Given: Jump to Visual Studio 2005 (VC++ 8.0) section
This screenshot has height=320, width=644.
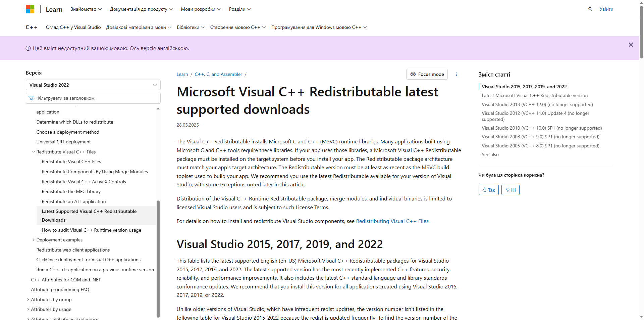Looking at the screenshot, I should pyautogui.click(x=540, y=146).
